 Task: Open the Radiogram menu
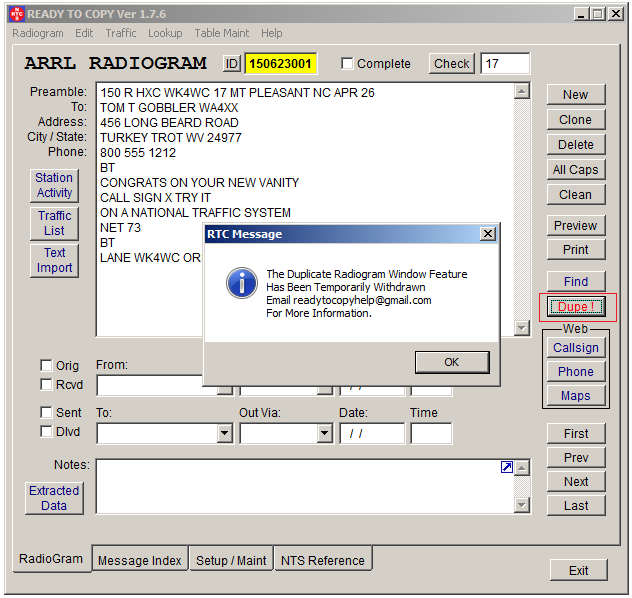tap(38, 33)
